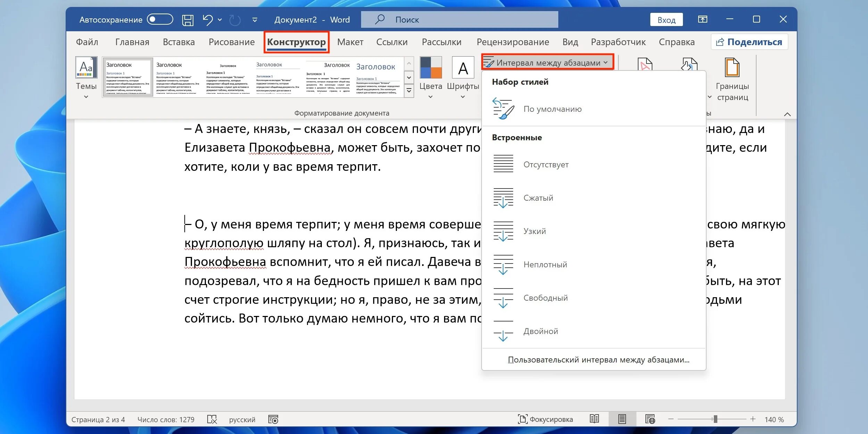Enable Focus (Фокусировка) mode
This screenshot has width=868, height=434.
point(545,419)
